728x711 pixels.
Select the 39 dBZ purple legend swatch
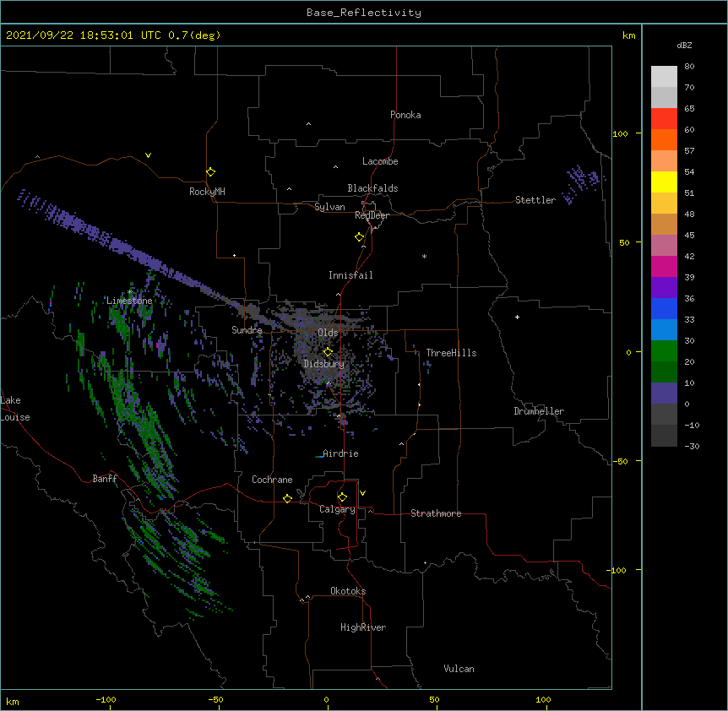coord(664,288)
